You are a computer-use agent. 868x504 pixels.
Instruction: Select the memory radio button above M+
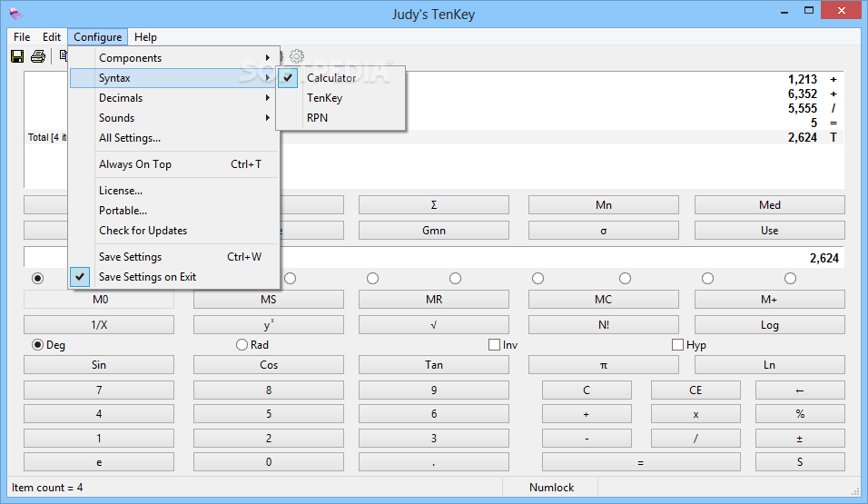point(790,278)
